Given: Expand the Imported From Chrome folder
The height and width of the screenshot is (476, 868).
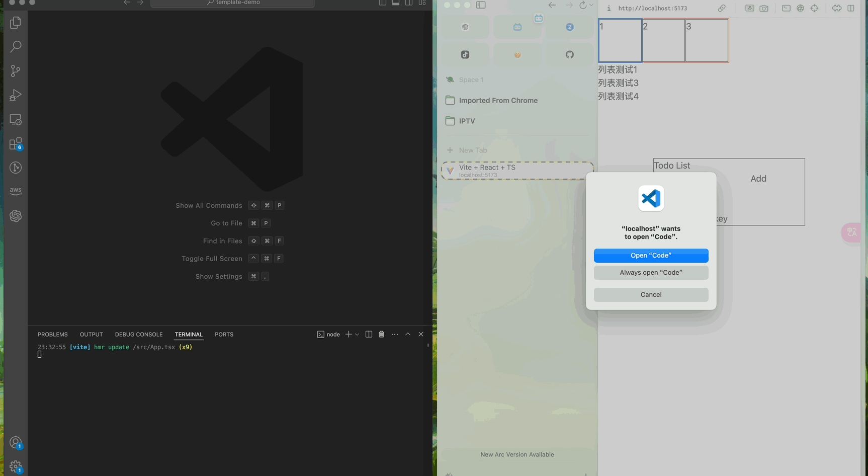Looking at the screenshot, I should tap(517, 101).
